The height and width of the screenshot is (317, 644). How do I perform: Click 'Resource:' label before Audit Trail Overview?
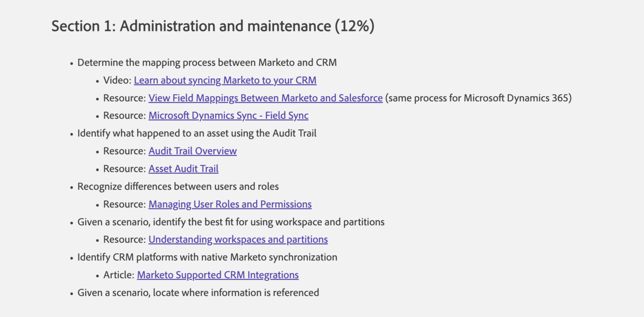[x=125, y=151]
